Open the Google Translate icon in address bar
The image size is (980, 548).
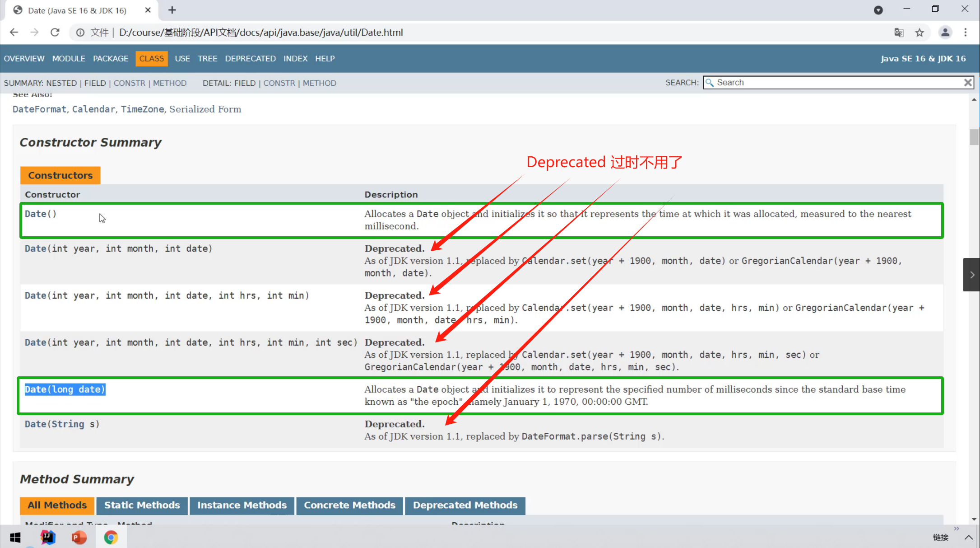tap(899, 33)
